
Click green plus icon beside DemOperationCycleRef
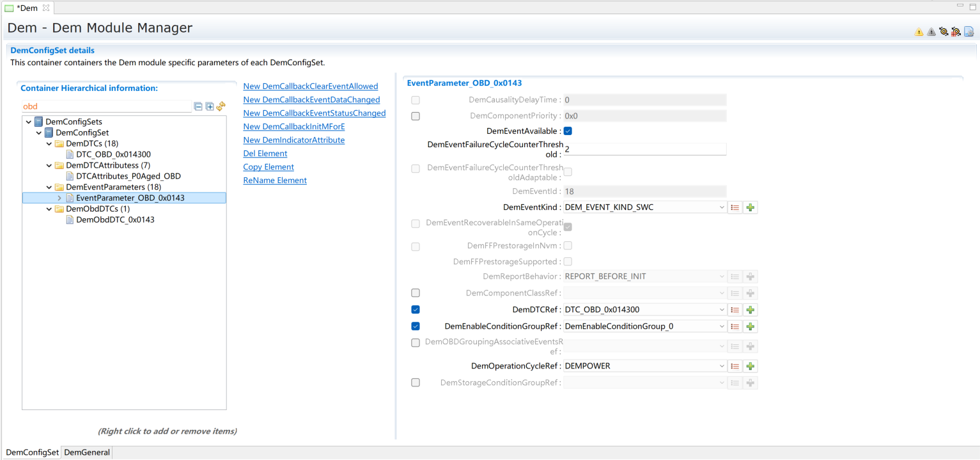pyautogui.click(x=751, y=367)
